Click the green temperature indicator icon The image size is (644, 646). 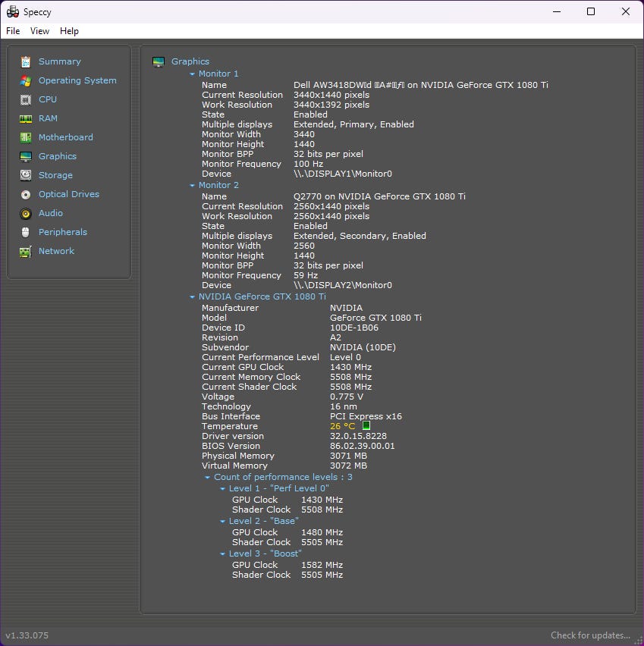click(x=366, y=425)
